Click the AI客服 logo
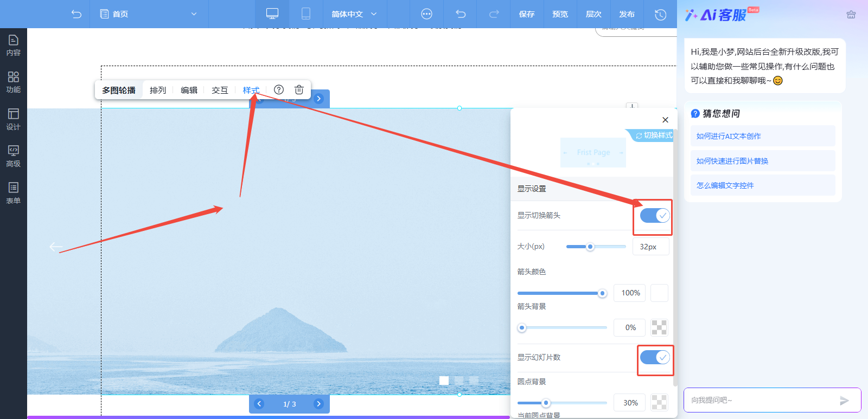This screenshot has width=868, height=419. (721, 15)
